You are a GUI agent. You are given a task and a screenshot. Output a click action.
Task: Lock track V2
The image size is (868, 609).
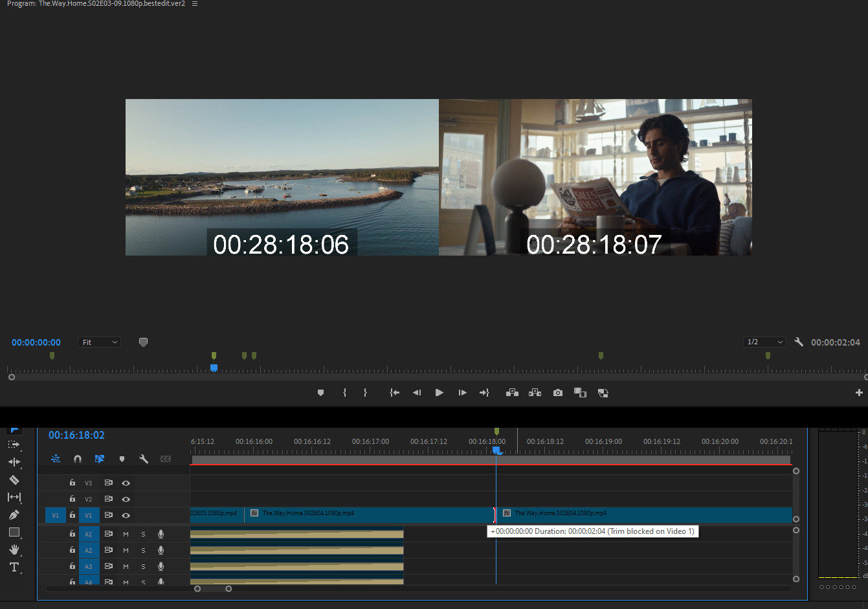(x=72, y=499)
